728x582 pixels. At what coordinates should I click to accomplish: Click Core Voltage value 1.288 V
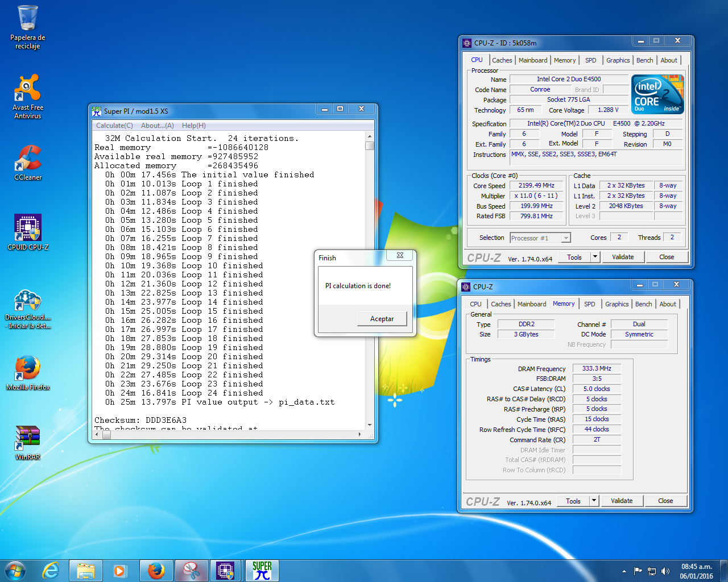click(x=608, y=110)
